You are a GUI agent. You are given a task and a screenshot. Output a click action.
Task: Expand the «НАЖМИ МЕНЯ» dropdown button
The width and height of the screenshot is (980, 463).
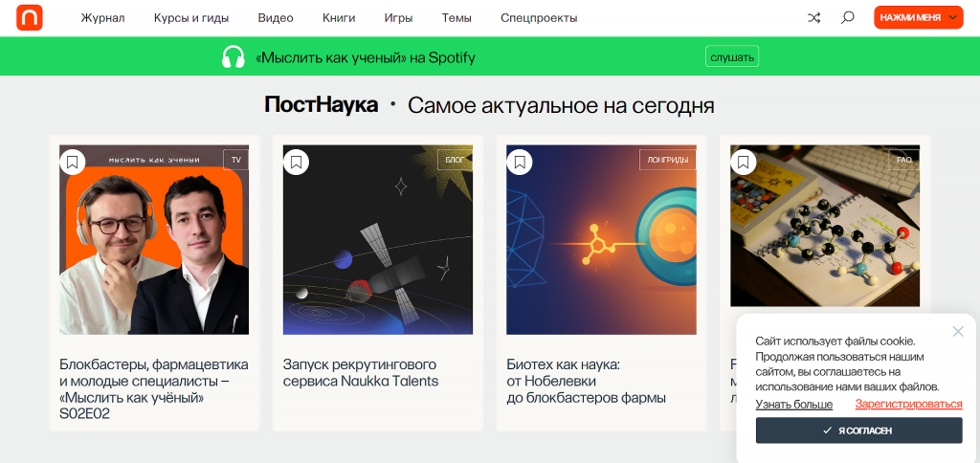pos(918,17)
